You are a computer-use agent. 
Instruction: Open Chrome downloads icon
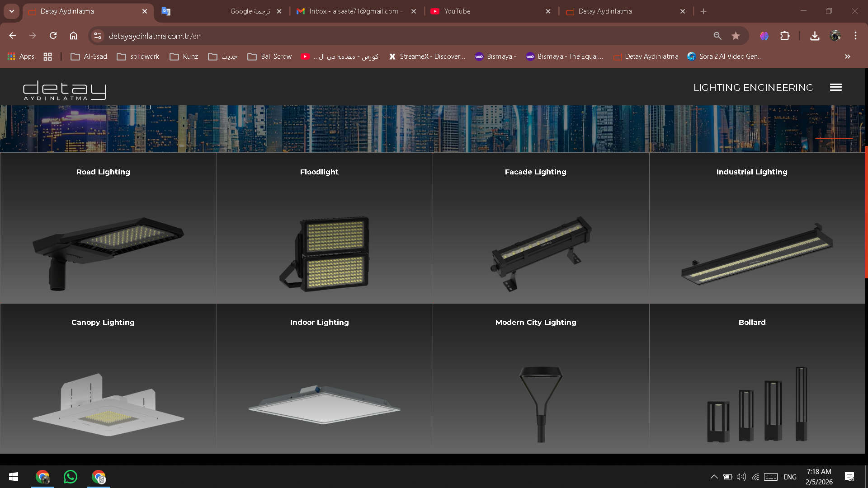coord(815,36)
